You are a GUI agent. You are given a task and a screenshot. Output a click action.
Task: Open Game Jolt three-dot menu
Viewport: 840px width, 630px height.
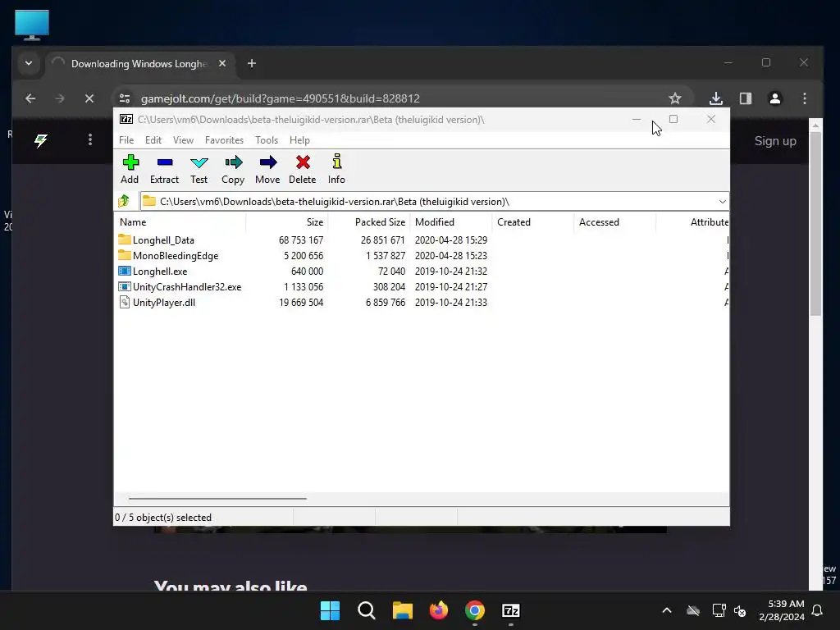coord(90,139)
